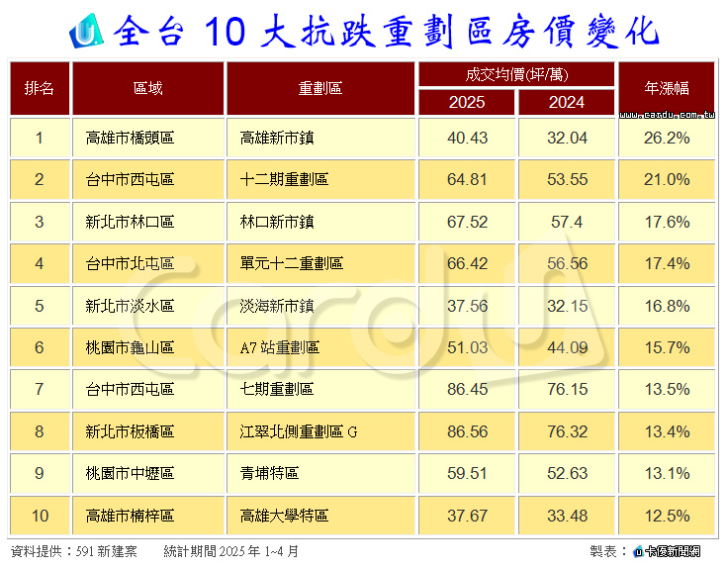Select the 26.2% growth cell
The height and width of the screenshot is (569, 728).
pyautogui.click(x=667, y=138)
